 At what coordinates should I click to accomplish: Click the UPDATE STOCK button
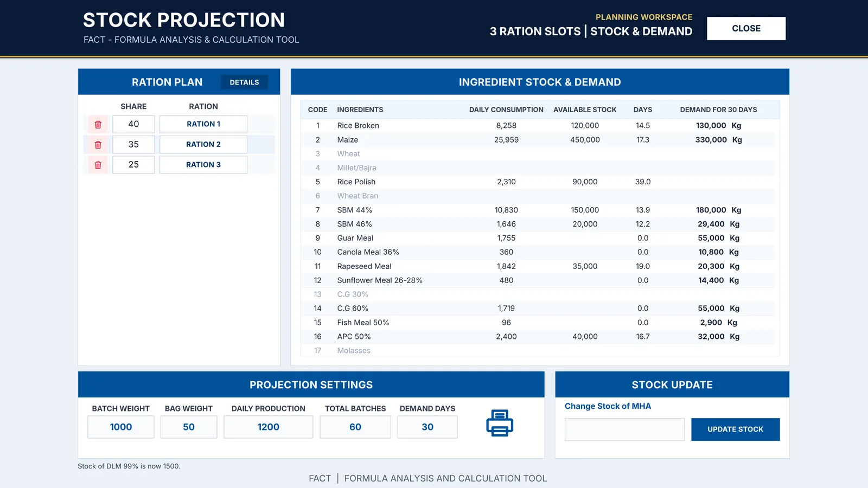[735, 429]
